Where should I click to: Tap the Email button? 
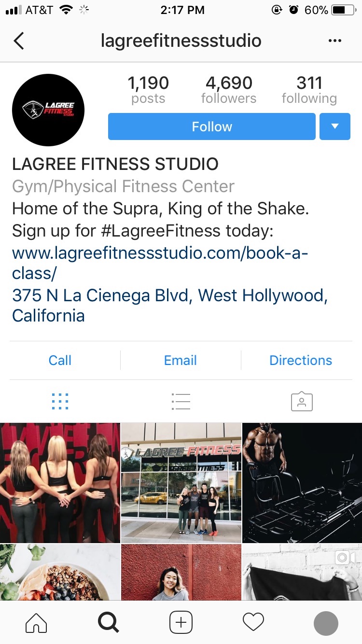pos(181,360)
